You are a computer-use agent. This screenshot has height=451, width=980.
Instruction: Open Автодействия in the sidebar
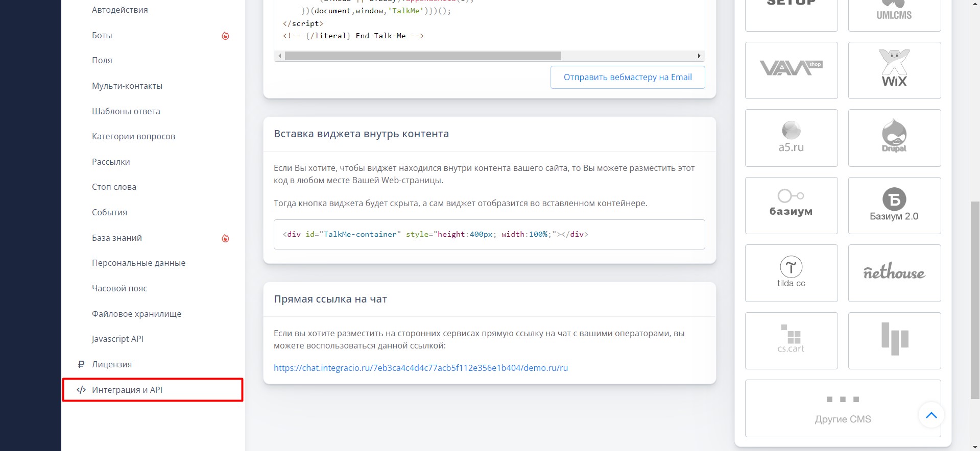pyautogui.click(x=120, y=10)
